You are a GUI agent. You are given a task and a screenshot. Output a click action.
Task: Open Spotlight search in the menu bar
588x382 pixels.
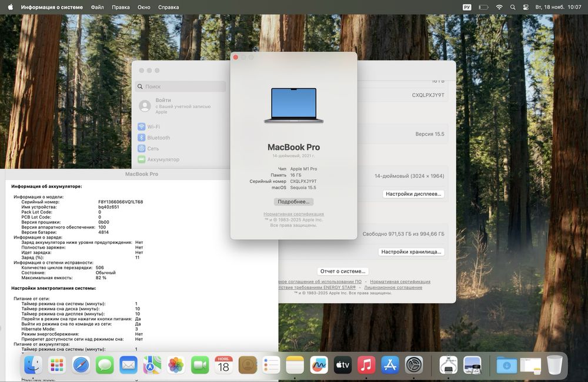pos(513,7)
